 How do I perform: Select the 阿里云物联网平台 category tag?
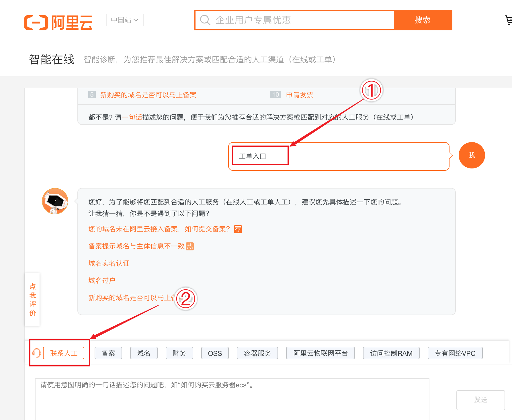coord(321,353)
